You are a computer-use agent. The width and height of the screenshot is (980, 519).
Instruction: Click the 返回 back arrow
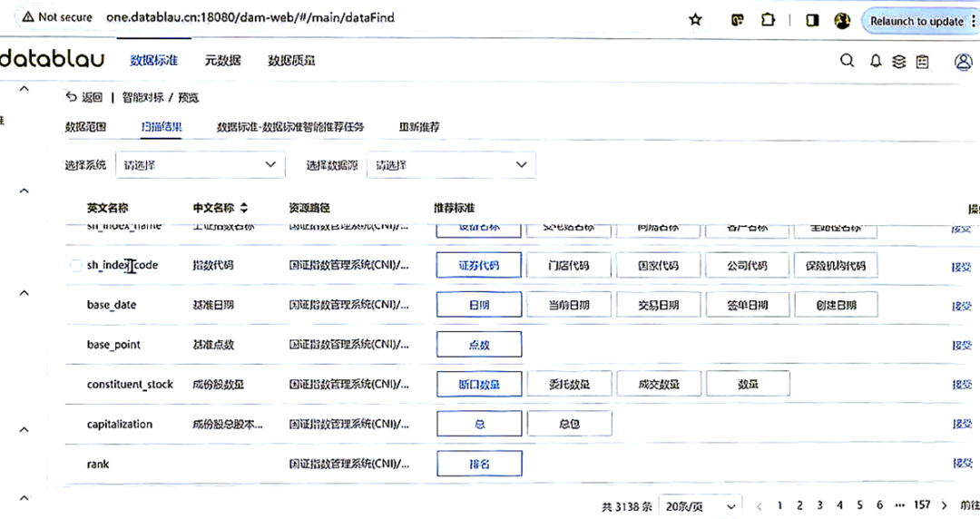tap(83, 97)
